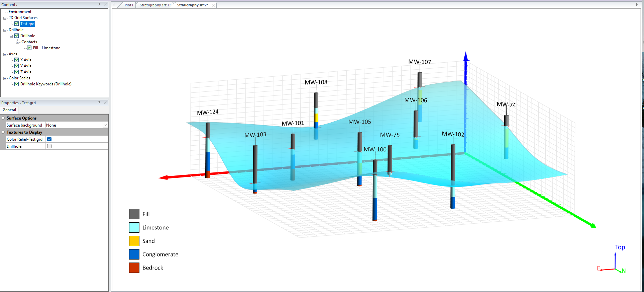Close the Contents panel
644x292 pixels.
tap(105, 4)
